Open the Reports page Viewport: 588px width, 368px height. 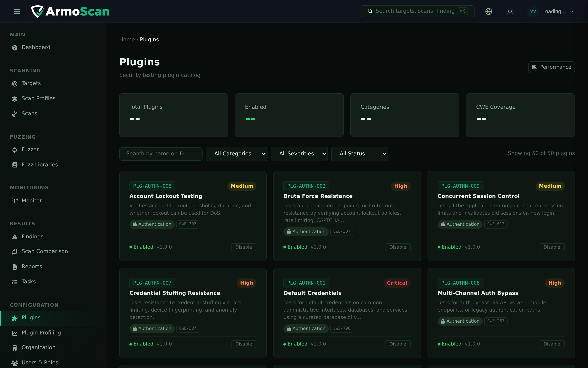pyautogui.click(x=53, y=267)
